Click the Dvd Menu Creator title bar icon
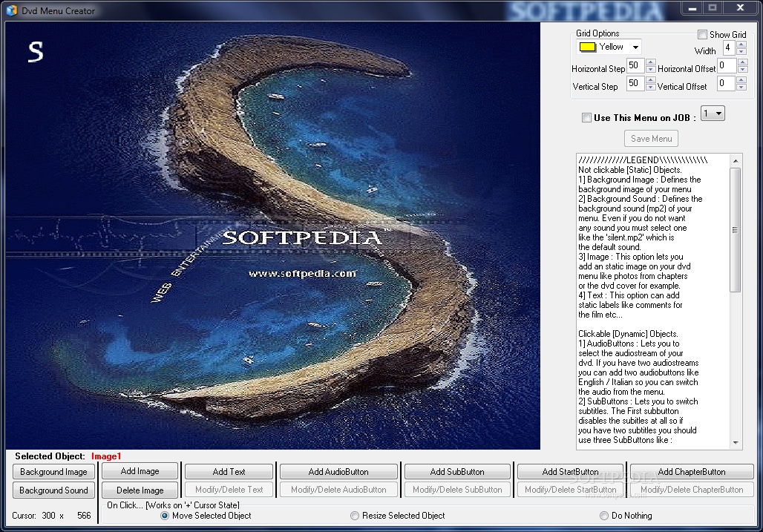The height and width of the screenshot is (532, 763). pyautogui.click(x=11, y=10)
